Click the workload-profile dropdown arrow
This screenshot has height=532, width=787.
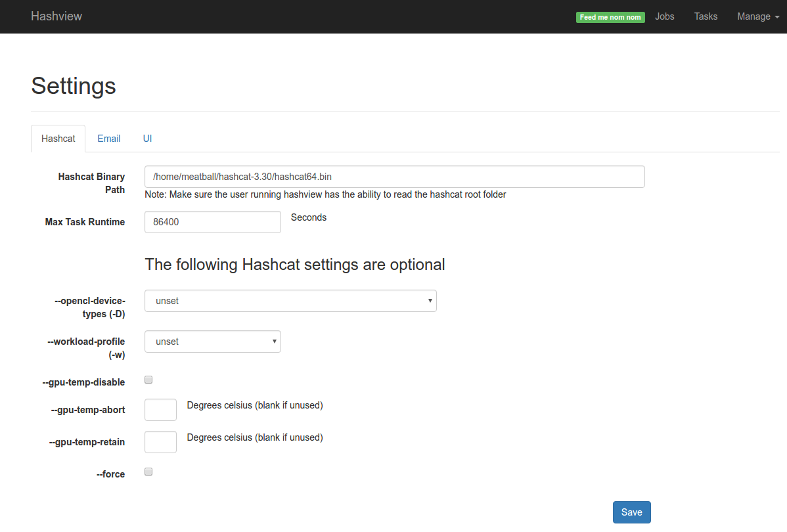point(274,342)
